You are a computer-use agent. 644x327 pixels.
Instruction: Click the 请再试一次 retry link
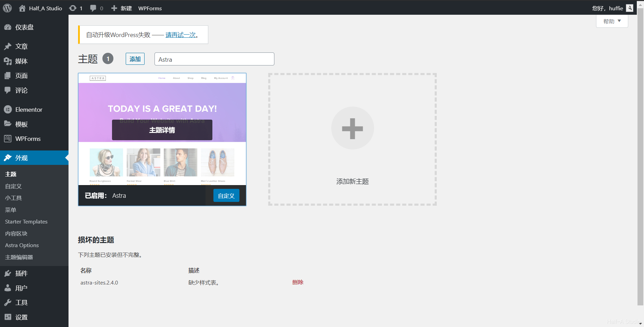pyautogui.click(x=181, y=35)
